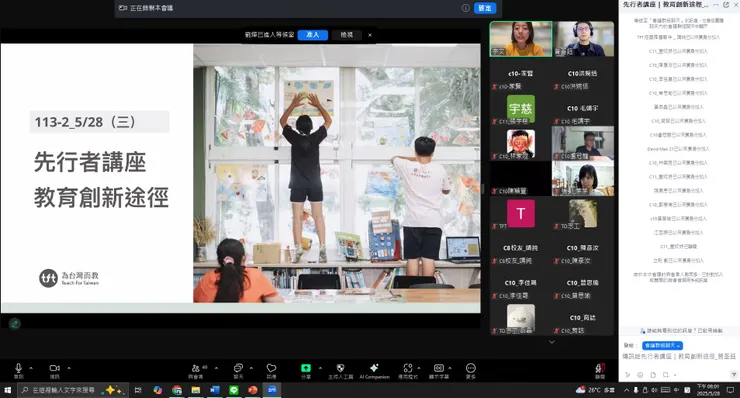
Task: Click the Windows taskbar search box
Action: (72, 390)
